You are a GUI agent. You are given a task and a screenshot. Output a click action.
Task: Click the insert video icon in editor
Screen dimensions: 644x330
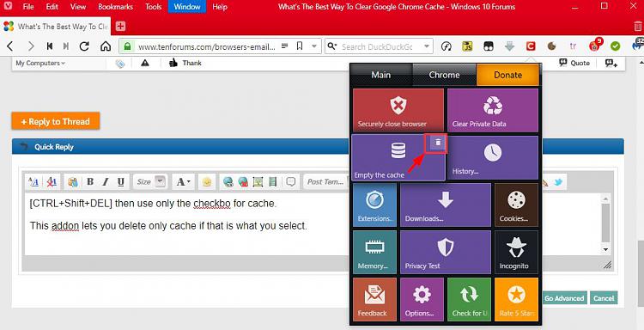272,181
